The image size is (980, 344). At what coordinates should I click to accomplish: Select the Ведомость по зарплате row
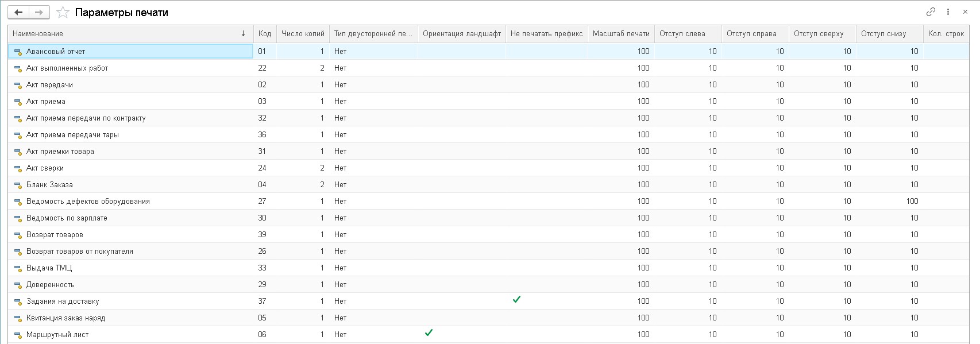[67, 218]
